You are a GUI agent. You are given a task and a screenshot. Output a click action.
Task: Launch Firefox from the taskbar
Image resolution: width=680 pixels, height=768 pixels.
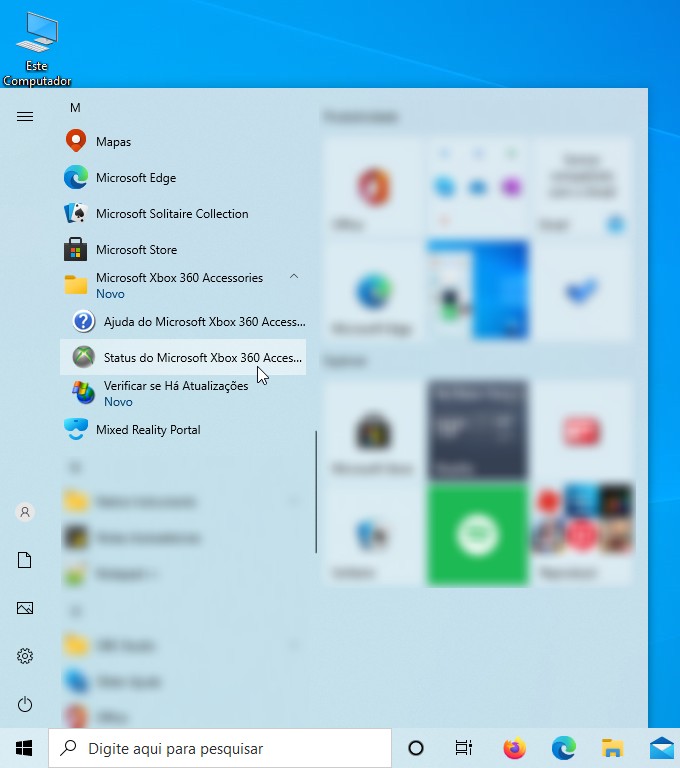(x=514, y=748)
